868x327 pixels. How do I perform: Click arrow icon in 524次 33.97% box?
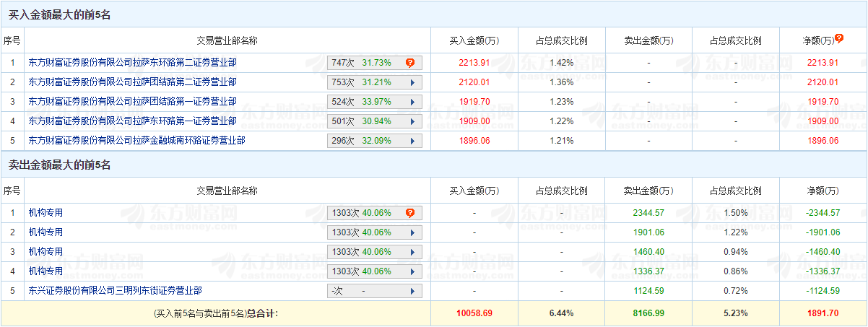412,102
